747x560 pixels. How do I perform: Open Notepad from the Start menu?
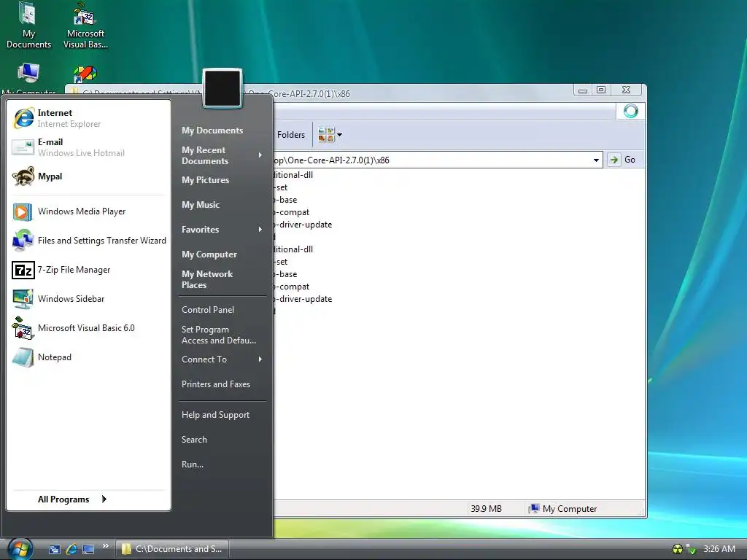[88, 357]
